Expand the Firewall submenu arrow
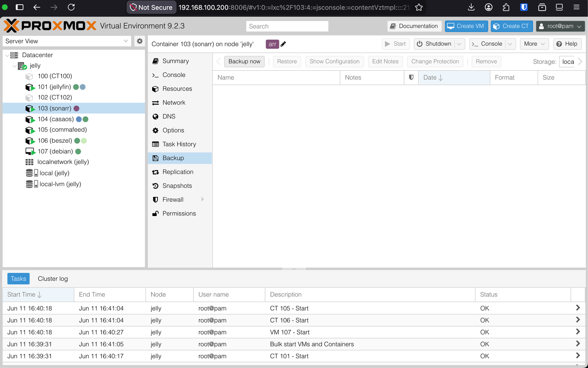This screenshot has width=588, height=368. pyautogui.click(x=203, y=199)
